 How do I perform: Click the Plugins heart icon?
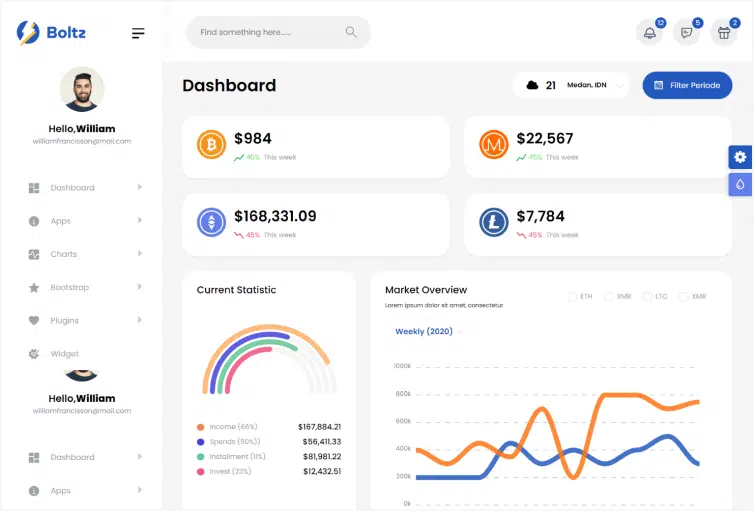[34, 320]
